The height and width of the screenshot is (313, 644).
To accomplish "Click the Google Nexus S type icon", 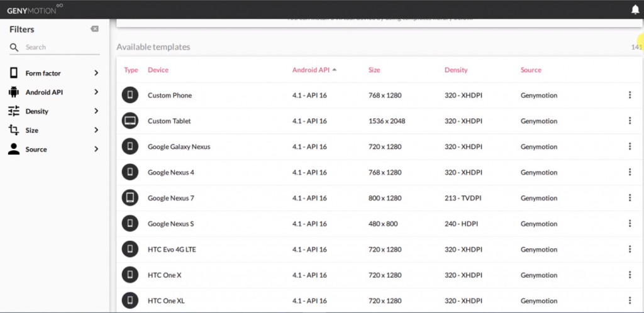I will (x=130, y=224).
